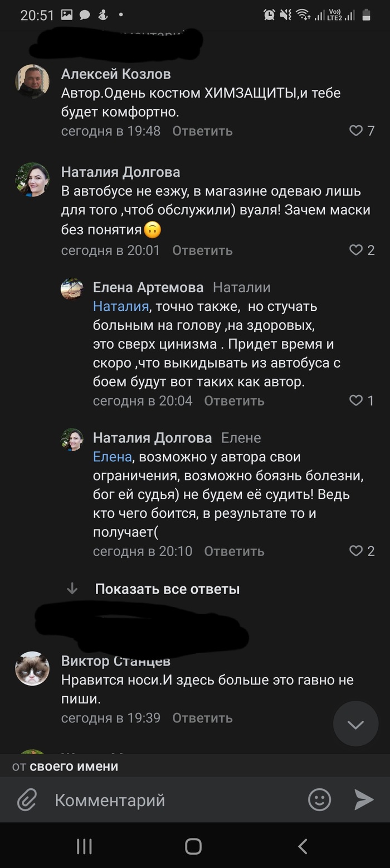Expand Показать все ответы replies
Image resolution: width=390 pixels, height=868 pixels.
click(167, 589)
